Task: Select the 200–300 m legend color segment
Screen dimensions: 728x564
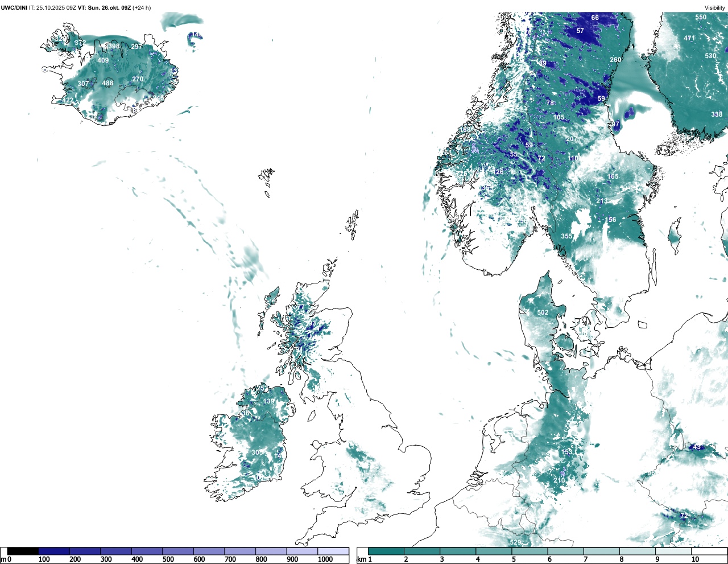Action: (x=85, y=551)
